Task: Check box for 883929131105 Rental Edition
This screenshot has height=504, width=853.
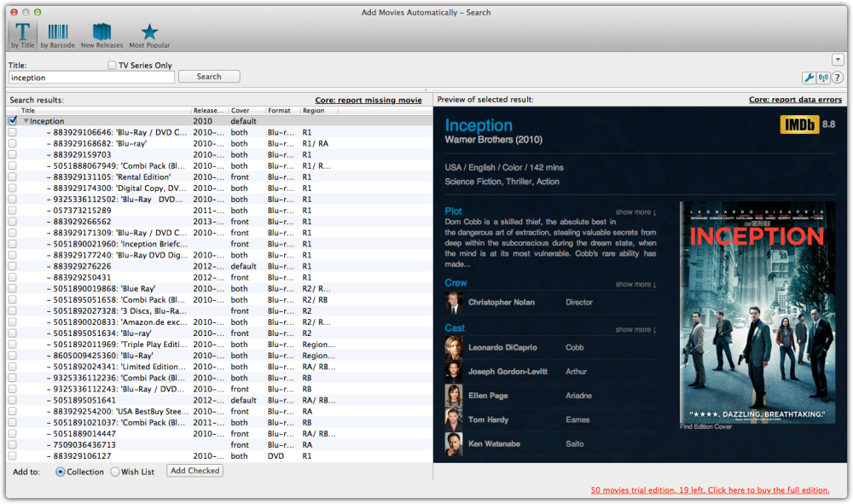Action: point(13,177)
